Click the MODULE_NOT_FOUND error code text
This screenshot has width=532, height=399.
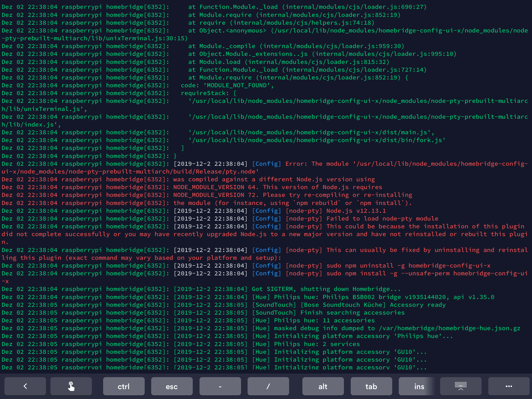point(237,85)
